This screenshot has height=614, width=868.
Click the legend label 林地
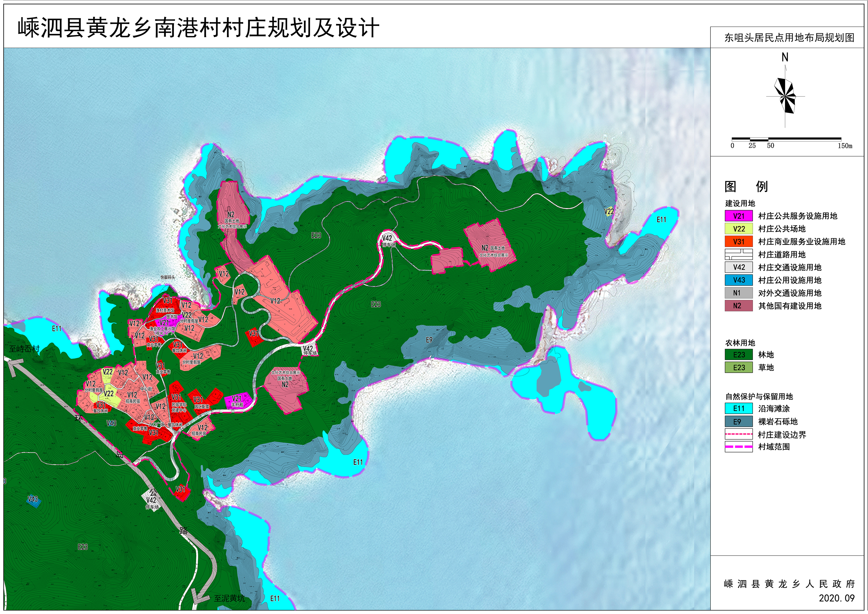coord(766,355)
